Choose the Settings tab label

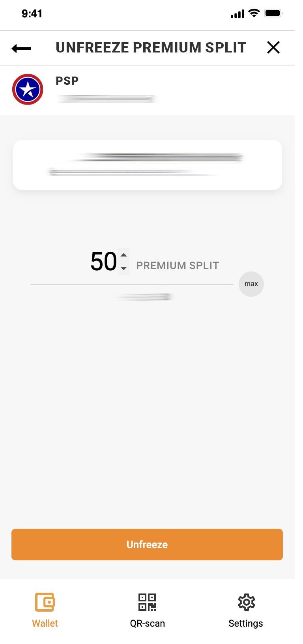[x=245, y=623]
